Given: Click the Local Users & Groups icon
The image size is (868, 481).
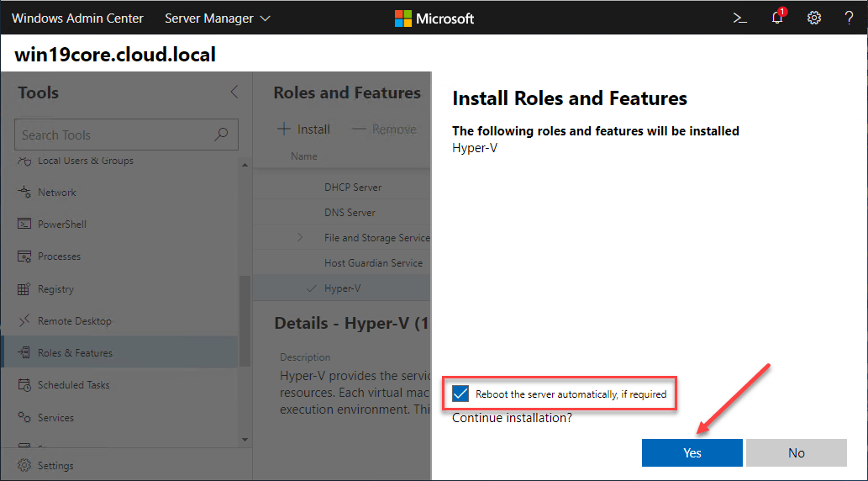Looking at the screenshot, I should pos(24,161).
